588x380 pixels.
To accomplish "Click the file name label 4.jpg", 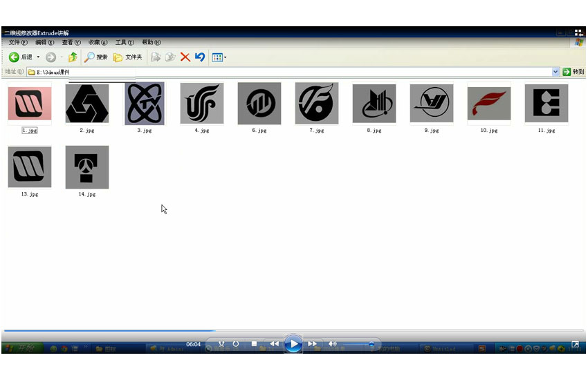I will click(202, 131).
